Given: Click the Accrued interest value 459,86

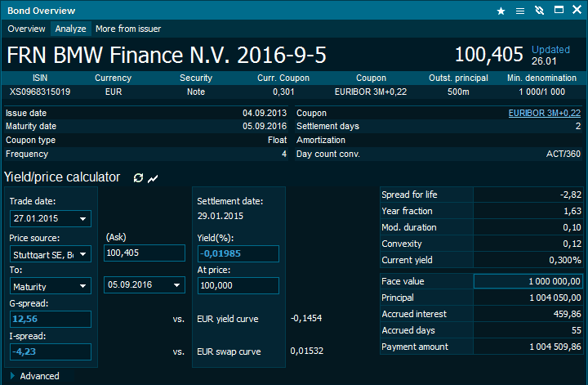Looking at the screenshot, I should pyautogui.click(x=567, y=314).
